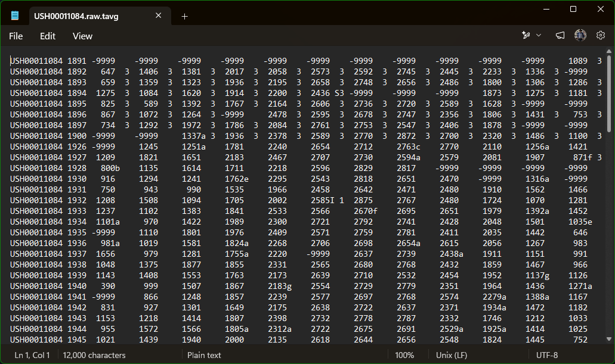Close the Notepad window
Viewport: 615px width, 364px height.
601,9
